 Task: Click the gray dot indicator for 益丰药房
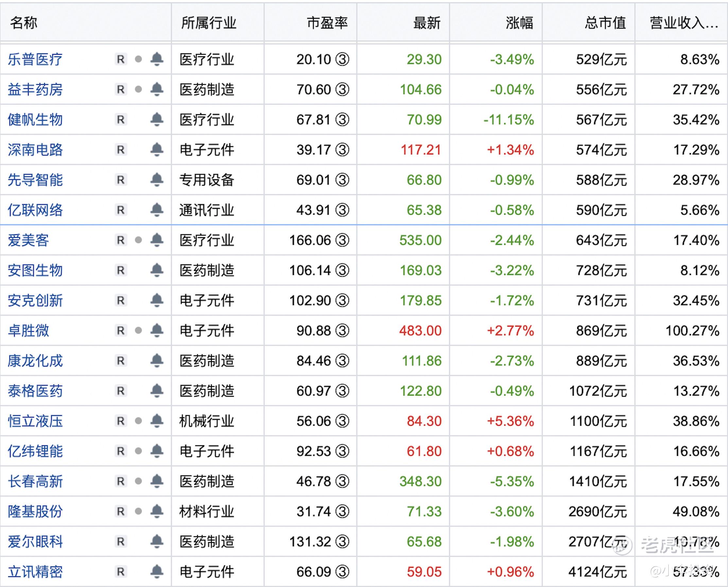(x=138, y=89)
